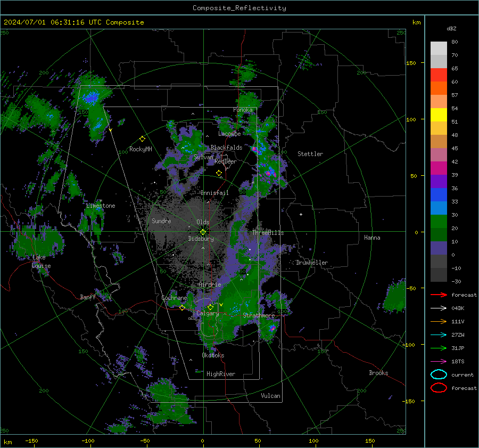Click the RockyMH label
This screenshot has height=448, width=479.
[141, 149]
